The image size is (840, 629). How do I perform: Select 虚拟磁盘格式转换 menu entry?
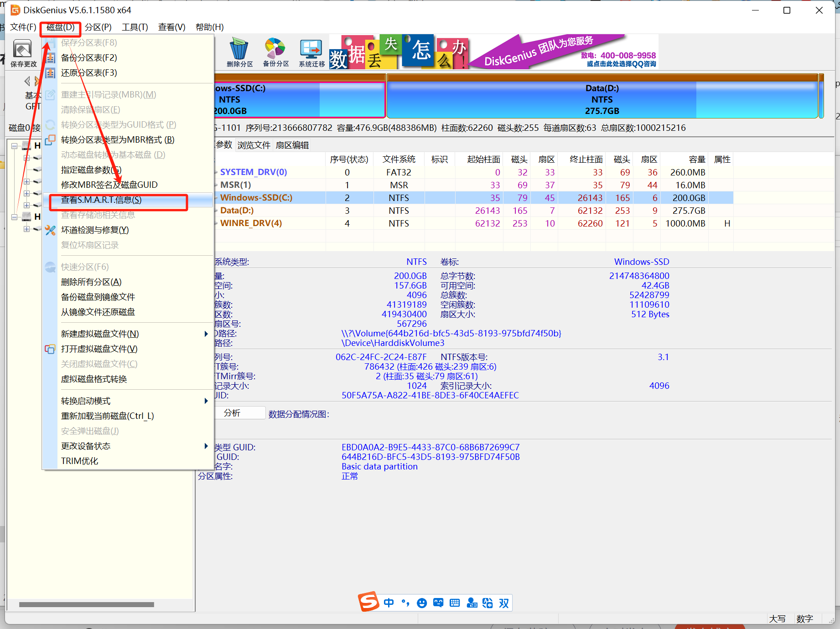click(x=128, y=379)
